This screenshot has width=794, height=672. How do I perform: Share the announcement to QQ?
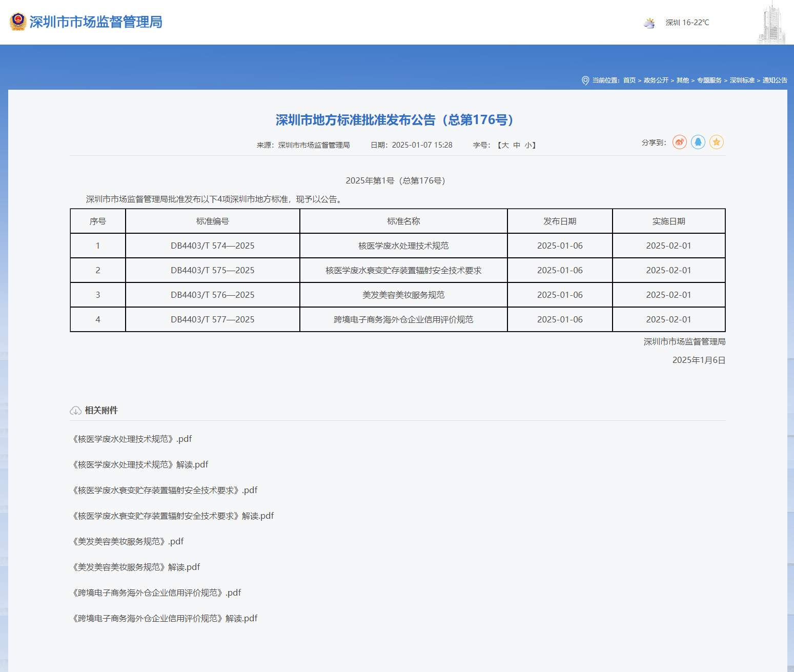point(698,142)
